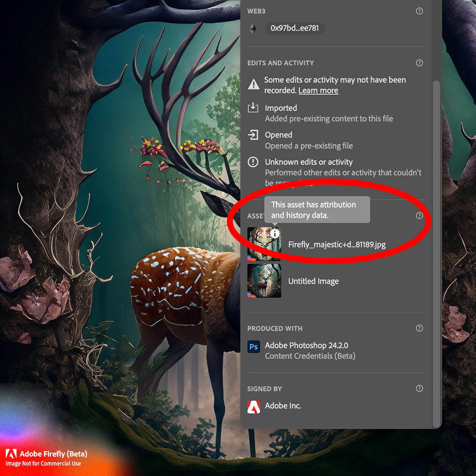Select Adobe Photoshop 24.2.0 text

point(306,345)
